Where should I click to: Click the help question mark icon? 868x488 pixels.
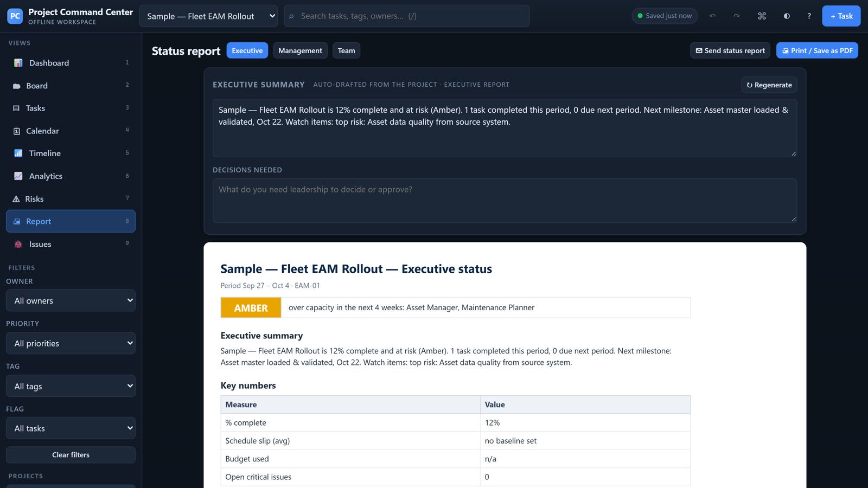tap(809, 16)
